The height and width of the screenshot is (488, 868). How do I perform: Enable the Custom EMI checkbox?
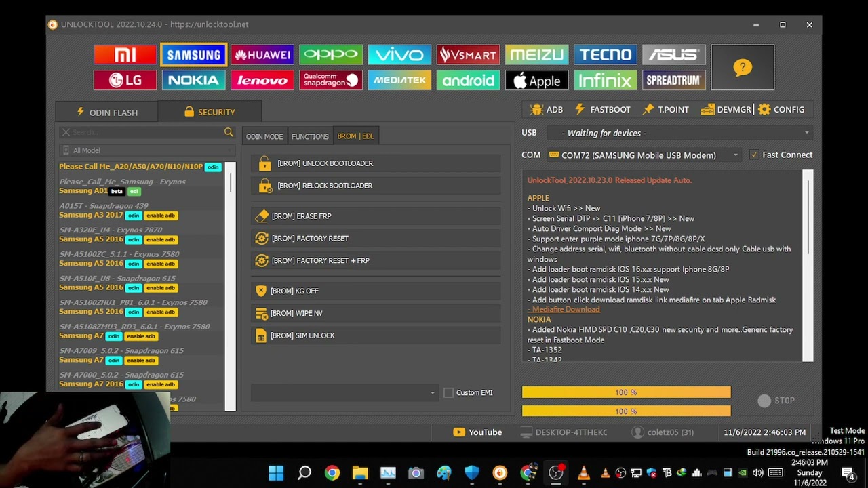pyautogui.click(x=448, y=392)
